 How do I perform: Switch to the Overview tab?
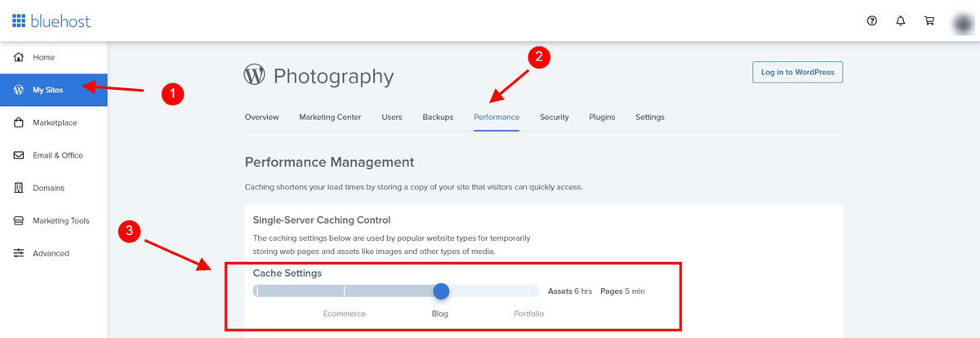tap(261, 117)
